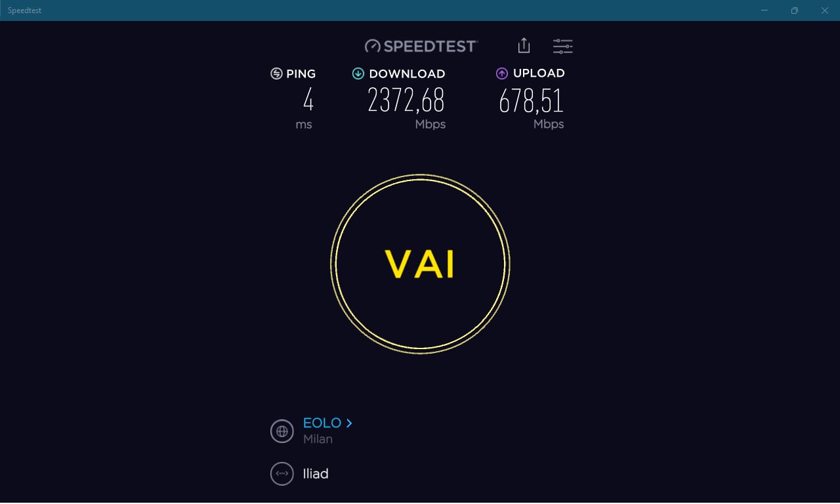The width and height of the screenshot is (840, 504).
Task: Click the share results icon
Action: [524, 45]
